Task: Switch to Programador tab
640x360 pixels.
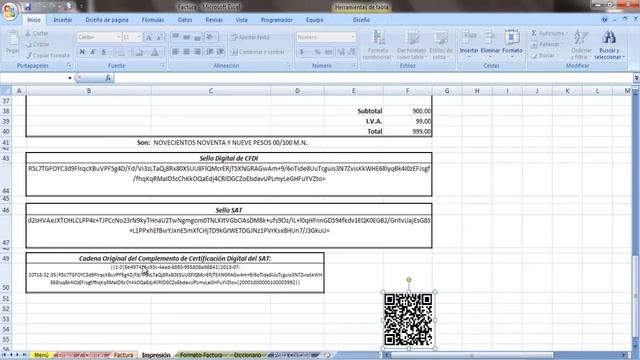Action: click(277, 20)
